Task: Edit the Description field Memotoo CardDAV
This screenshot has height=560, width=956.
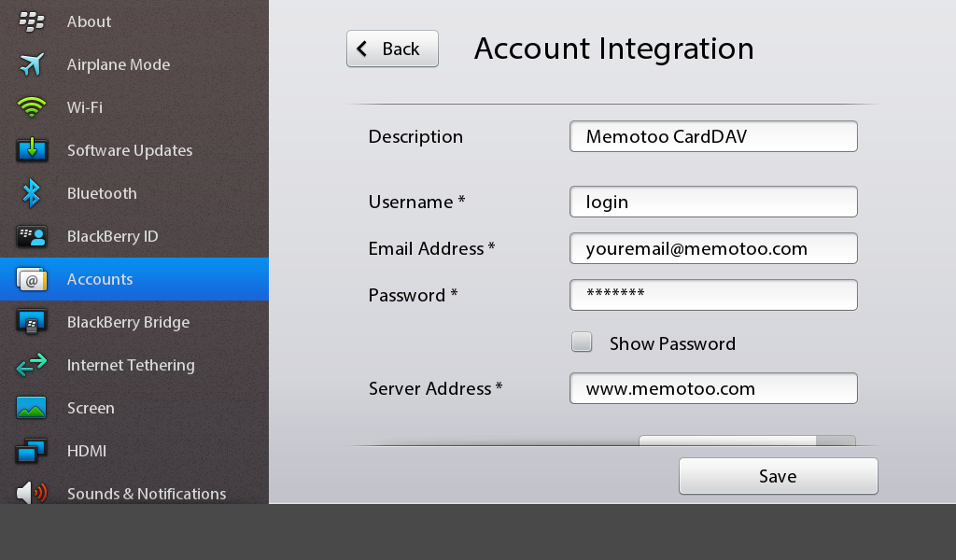Action: tap(713, 136)
